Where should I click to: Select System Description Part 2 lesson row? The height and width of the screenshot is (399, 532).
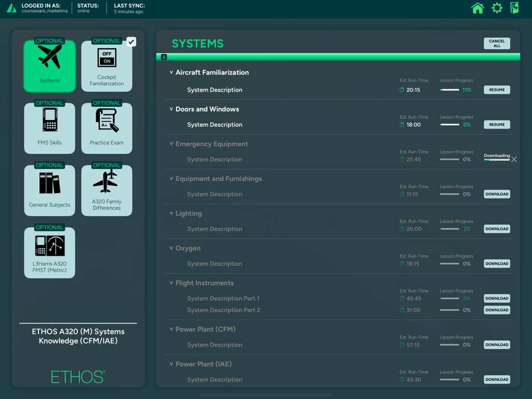(223, 310)
